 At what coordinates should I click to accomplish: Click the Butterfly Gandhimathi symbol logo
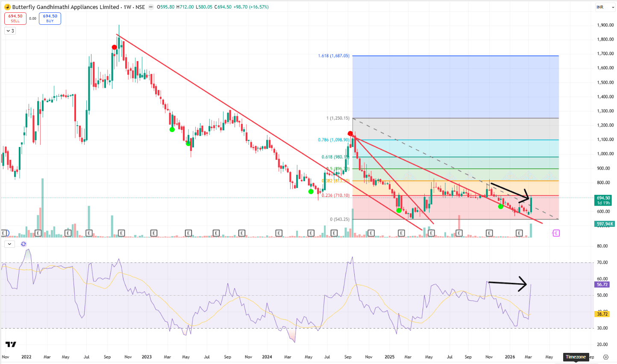[x=7, y=7]
